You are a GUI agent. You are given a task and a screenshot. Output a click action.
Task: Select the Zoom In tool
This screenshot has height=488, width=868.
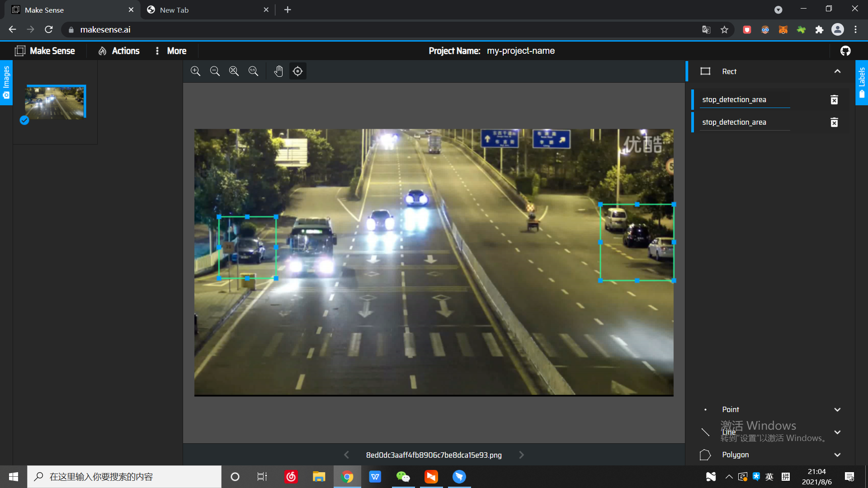[196, 71]
